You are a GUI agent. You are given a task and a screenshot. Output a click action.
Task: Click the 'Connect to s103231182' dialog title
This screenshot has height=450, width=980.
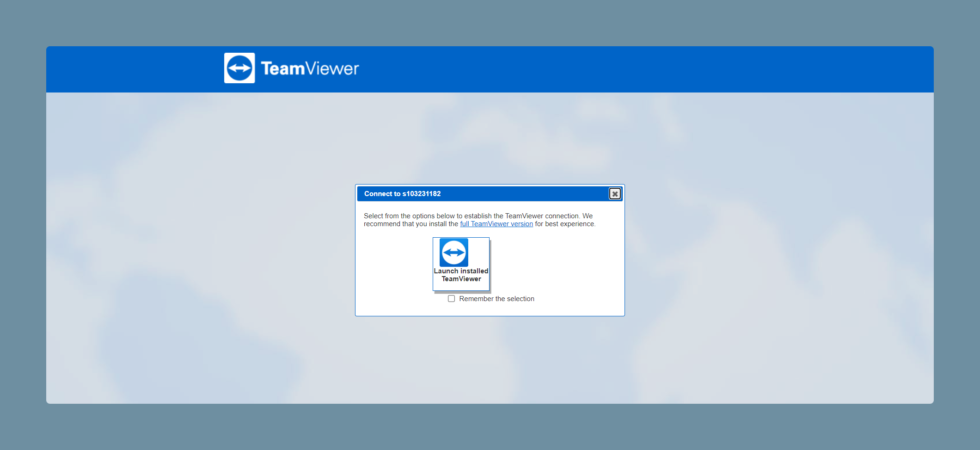tap(402, 194)
